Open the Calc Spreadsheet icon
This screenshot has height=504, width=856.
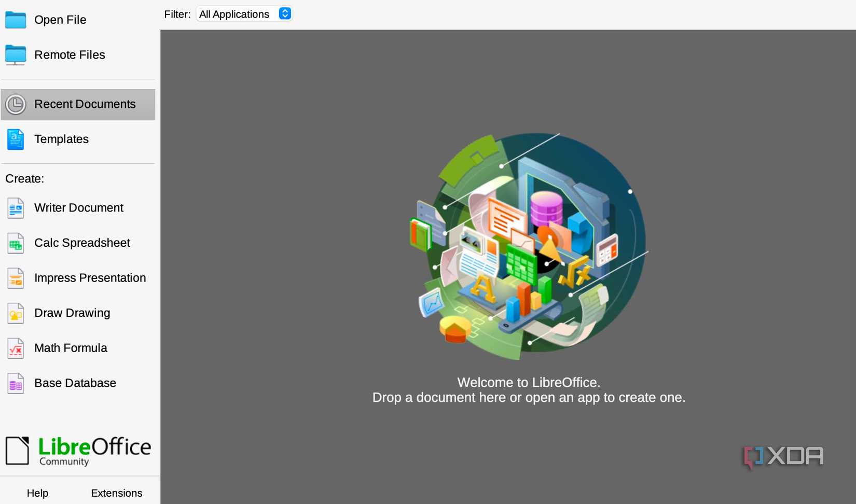(15, 243)
